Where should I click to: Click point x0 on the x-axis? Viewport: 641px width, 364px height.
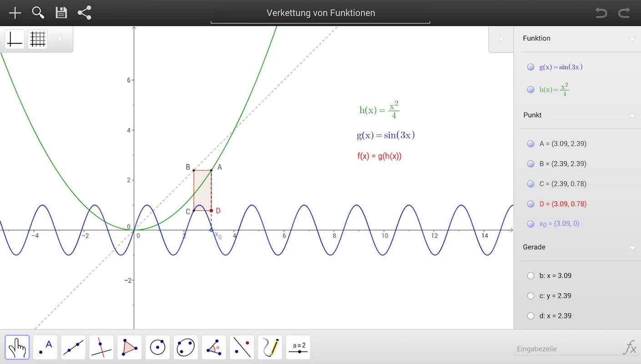(212, 230)
